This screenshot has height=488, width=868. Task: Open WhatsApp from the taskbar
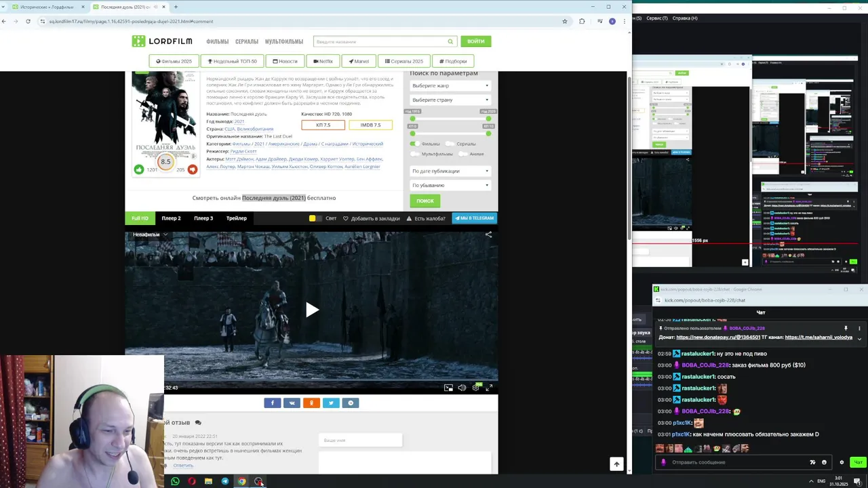tap(175, 481)
